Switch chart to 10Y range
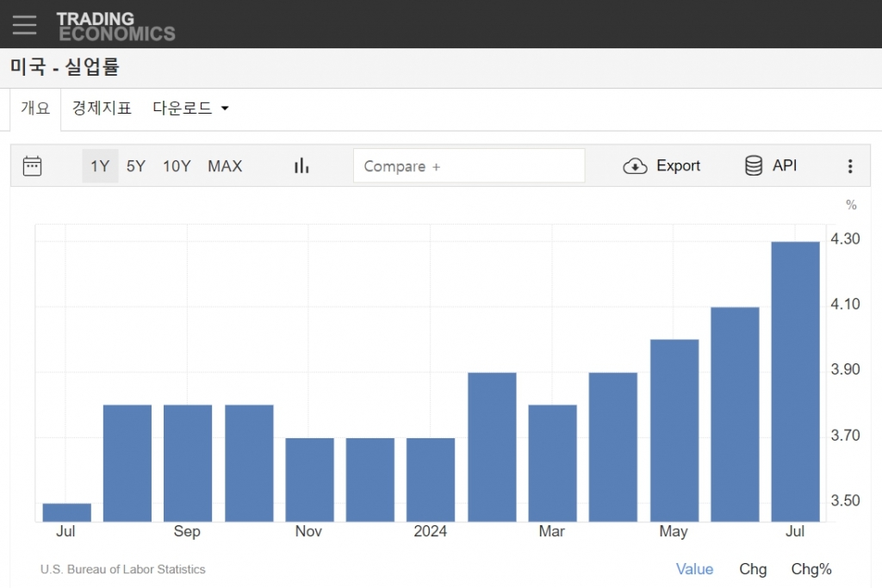The width and height of the screenshot is (882, 588). [177, 166]
